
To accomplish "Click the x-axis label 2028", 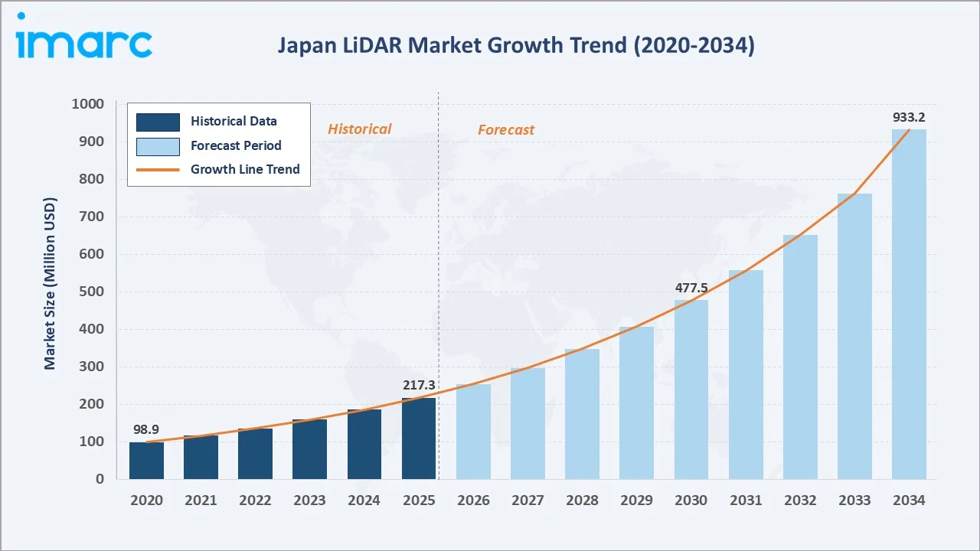I will [x=582, y=500].
